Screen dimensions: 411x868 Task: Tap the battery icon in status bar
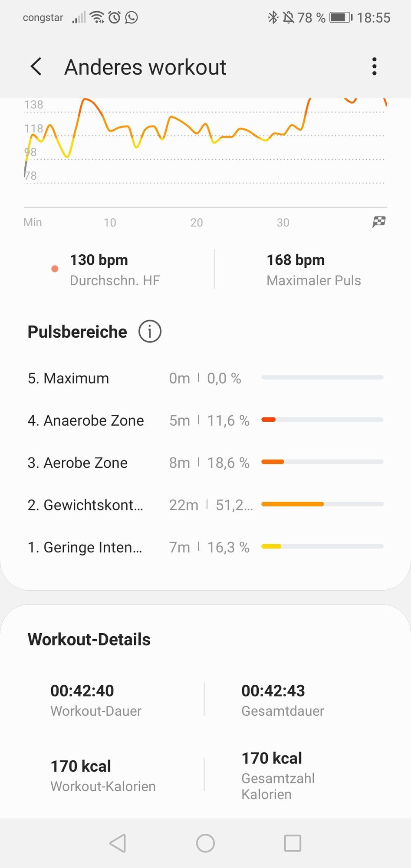click(341, 17)
